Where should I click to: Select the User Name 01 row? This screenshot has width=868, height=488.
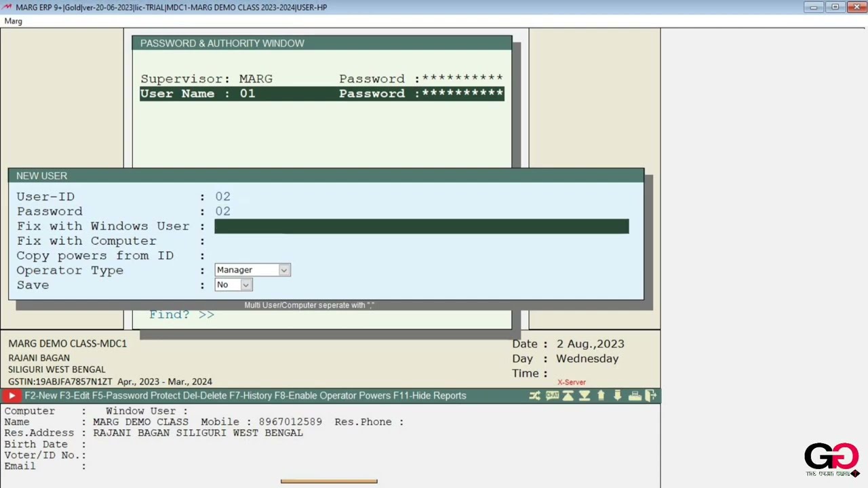(x=321, y=94)
